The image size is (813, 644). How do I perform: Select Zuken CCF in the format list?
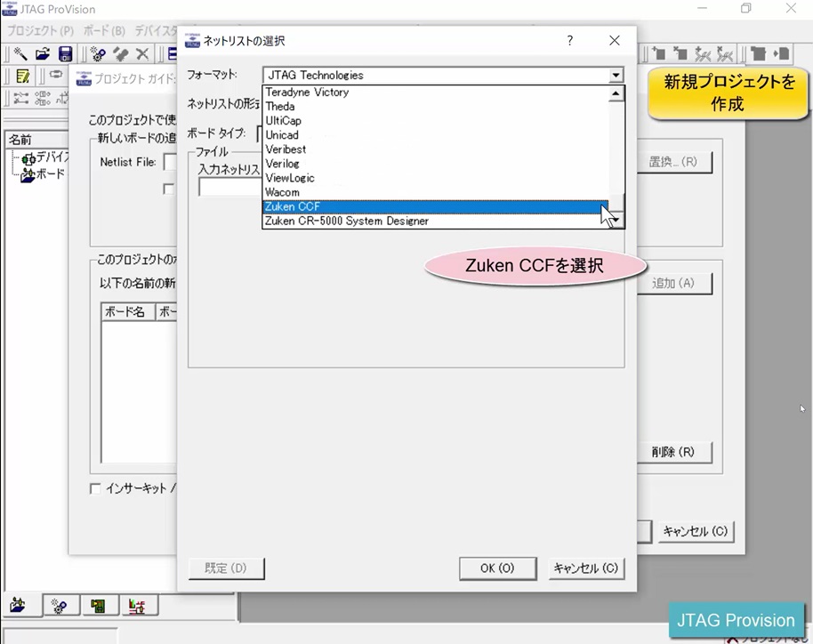(436, 206)
